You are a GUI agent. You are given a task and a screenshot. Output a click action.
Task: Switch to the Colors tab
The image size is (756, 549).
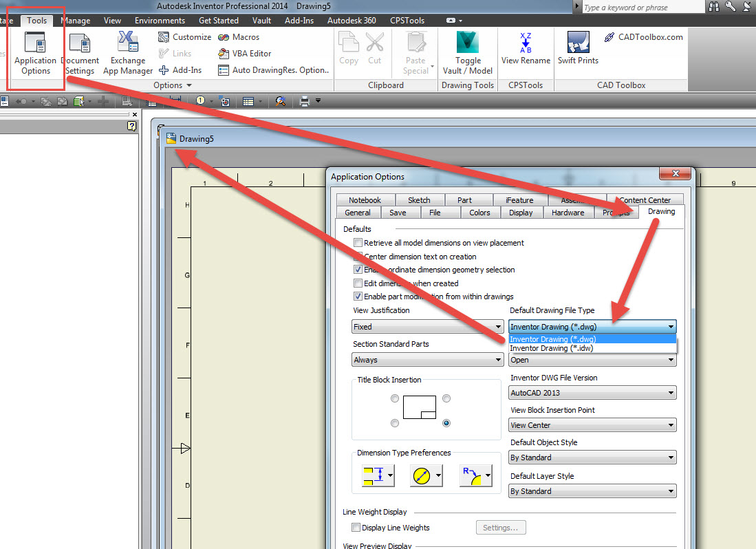(x=479, y=212)
